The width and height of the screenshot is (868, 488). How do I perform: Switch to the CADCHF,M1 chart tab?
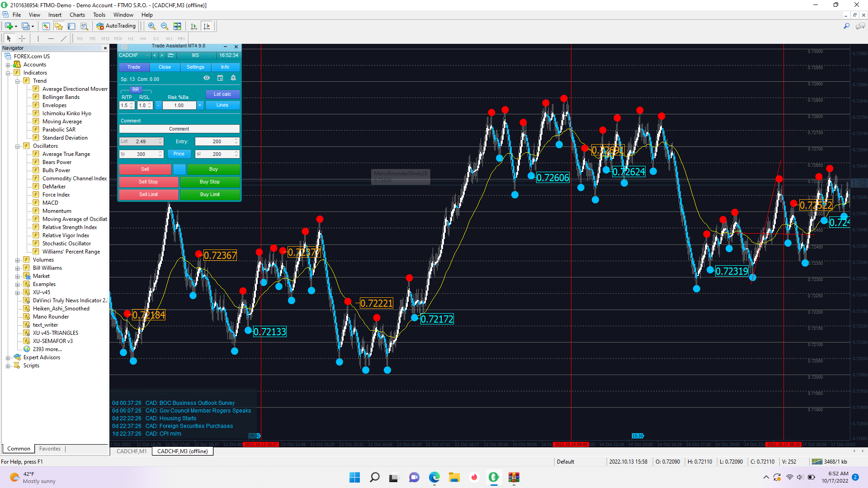click(x=131, y=451)
